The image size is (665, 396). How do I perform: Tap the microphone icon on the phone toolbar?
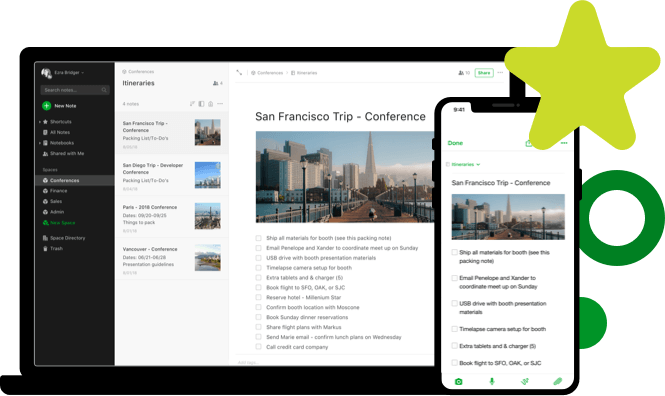point(492,382)
